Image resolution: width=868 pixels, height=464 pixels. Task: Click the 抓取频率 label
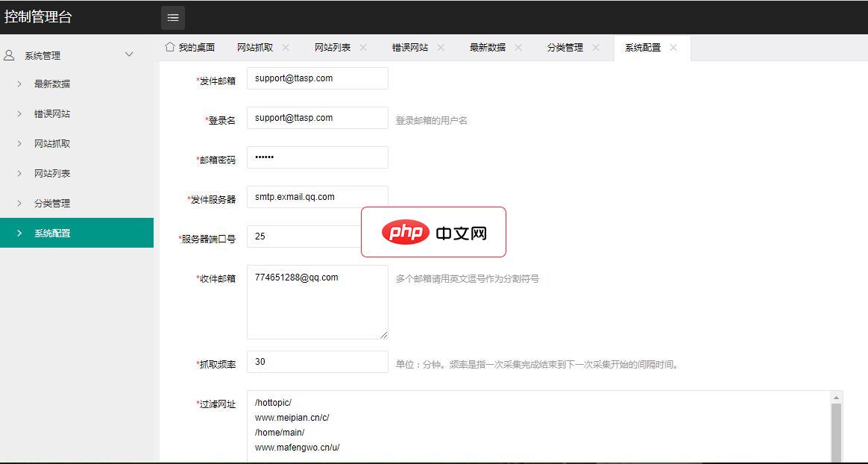pyautogui.click(x=216, y=364)
